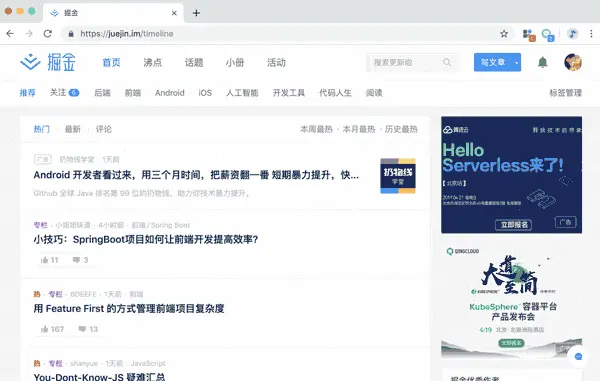Select the Android category tab

(170, 93)
